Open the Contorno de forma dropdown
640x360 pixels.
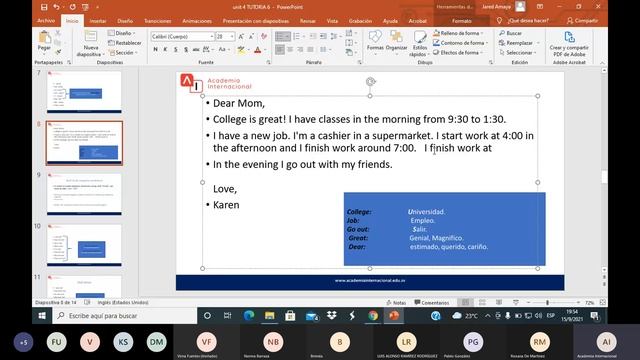point(461,43)
